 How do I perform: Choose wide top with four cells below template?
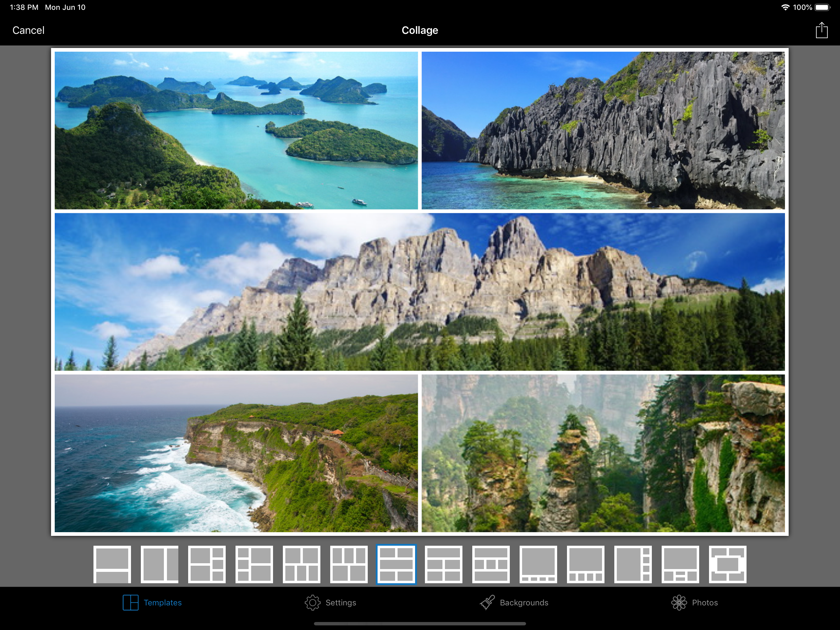point(443,564)
